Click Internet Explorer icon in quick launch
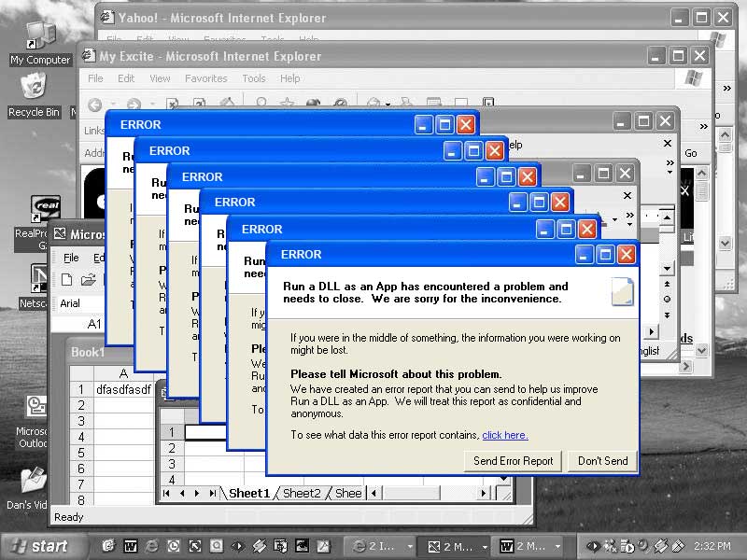The width and height of the screenshot is (747, 560). [x=151, y=546]
